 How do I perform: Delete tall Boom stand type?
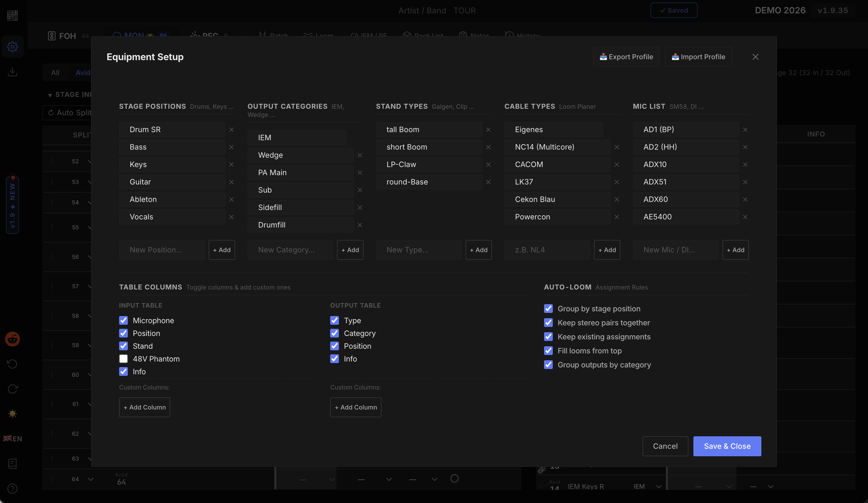click(489, 130)
